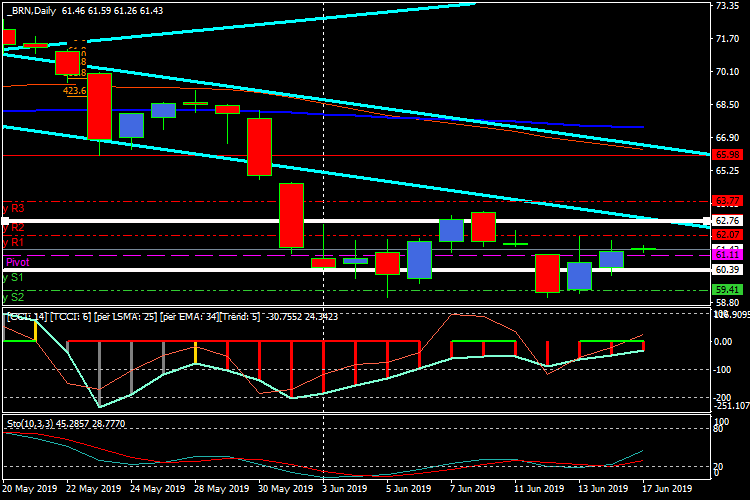Click the 17 Jun 2019 date label
This screenshot has width=750, height=500.
click(x=665, y=489)
